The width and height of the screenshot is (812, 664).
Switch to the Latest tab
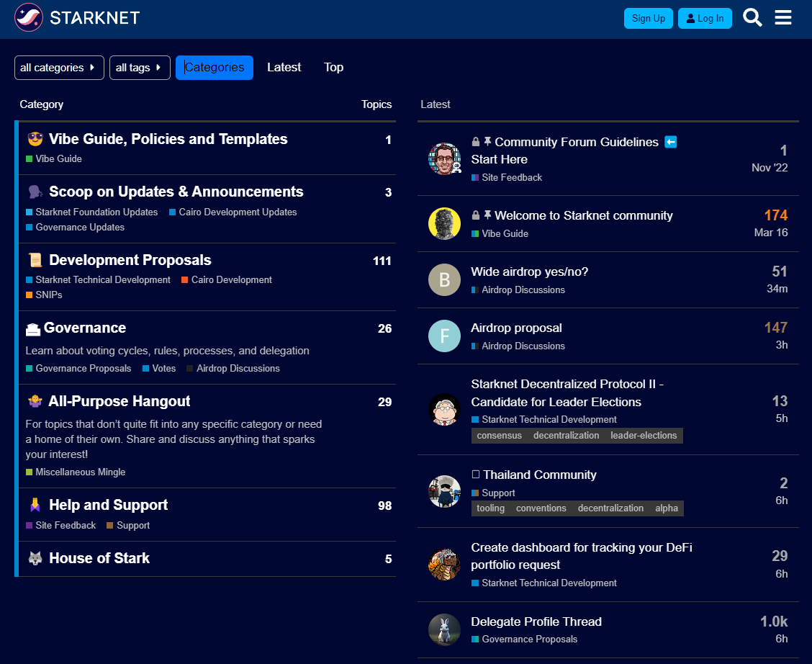[284, 67]
